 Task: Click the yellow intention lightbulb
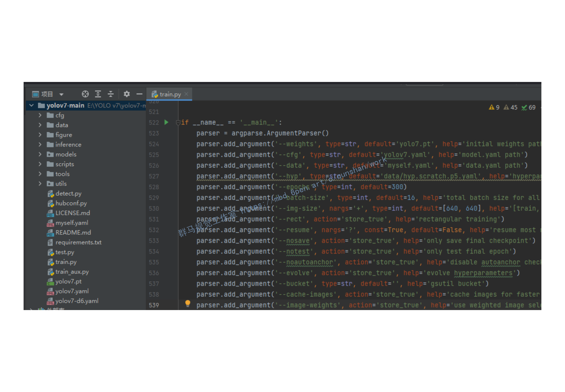coord(188,303)
